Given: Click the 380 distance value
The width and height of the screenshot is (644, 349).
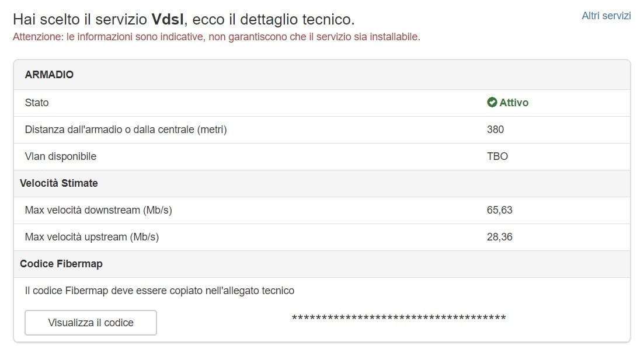Looking at the screenshot, I should click(495, 130).
